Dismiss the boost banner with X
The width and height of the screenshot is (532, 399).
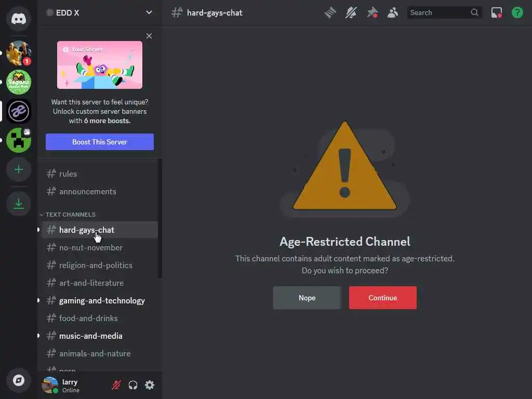(x=149, y=36)
